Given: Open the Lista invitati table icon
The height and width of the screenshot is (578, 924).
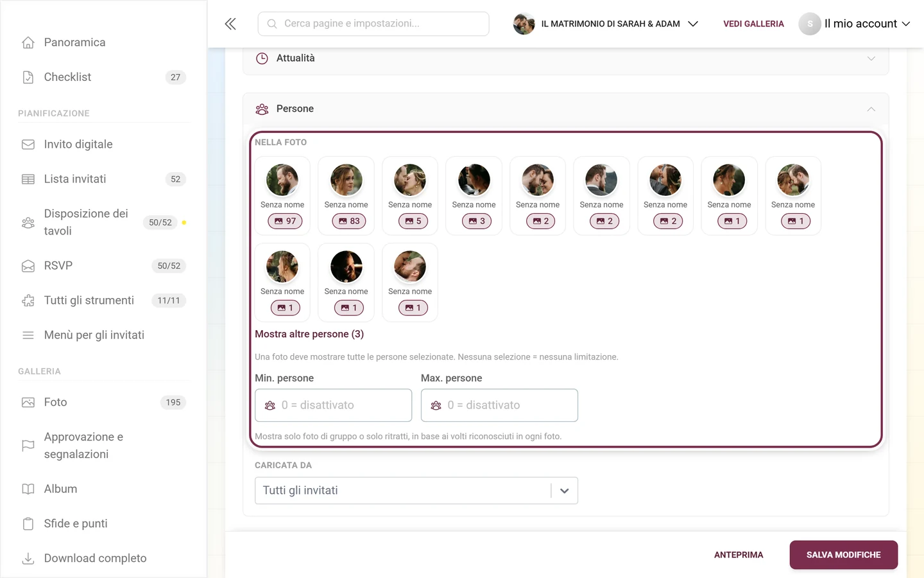Looking at the screenshot, I should (28, 179).
